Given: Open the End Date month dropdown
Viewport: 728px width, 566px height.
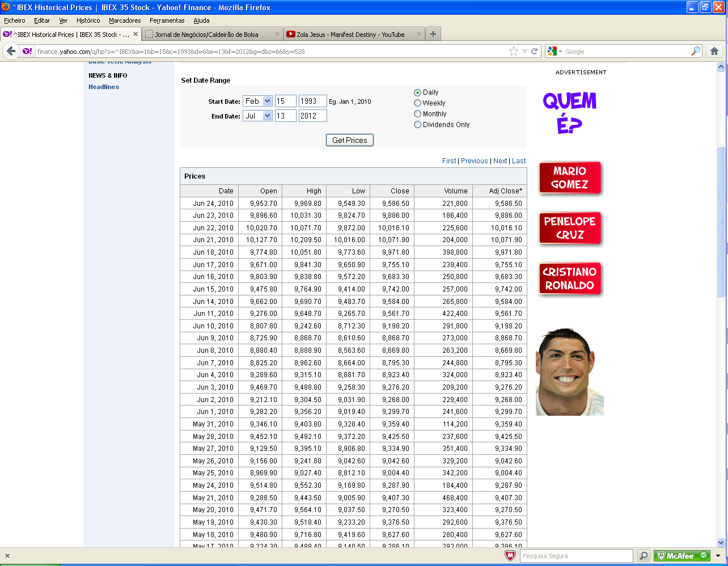Looking at the screenshot, I should tap(258, 116).
